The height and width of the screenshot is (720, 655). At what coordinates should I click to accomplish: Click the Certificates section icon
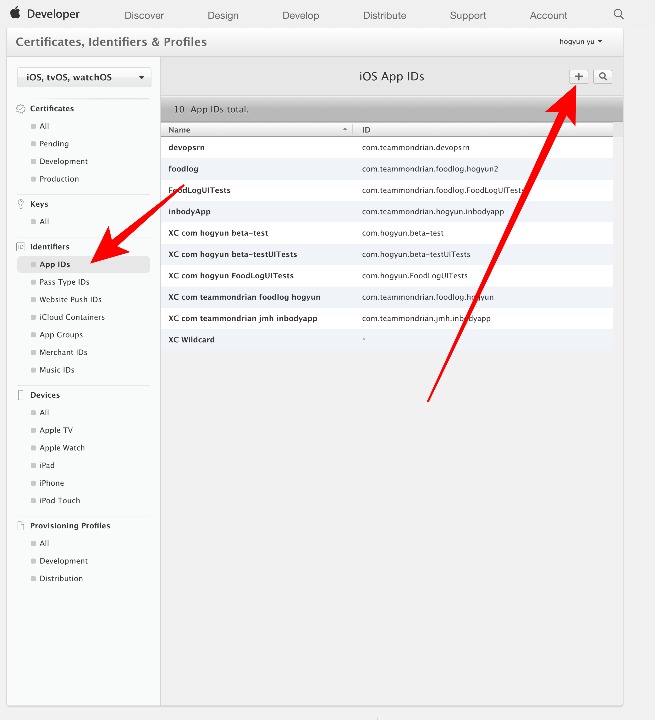click(x=21, y=108)
